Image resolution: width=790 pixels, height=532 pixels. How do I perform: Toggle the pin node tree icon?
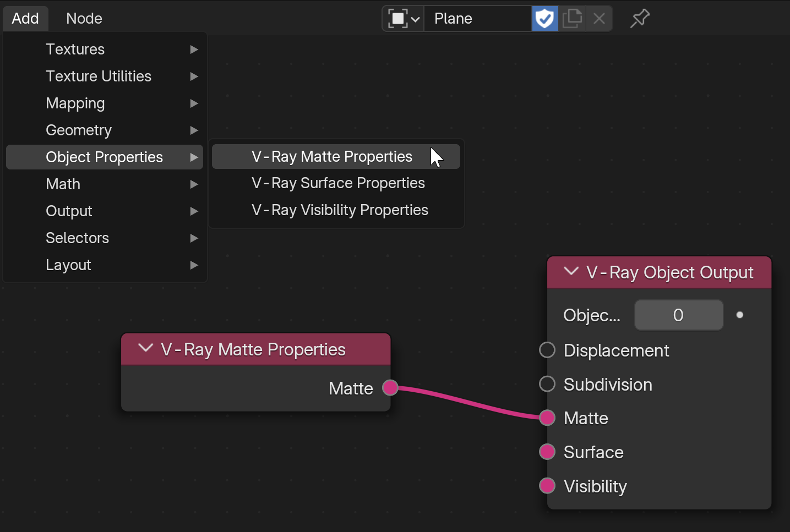(639, 19)
